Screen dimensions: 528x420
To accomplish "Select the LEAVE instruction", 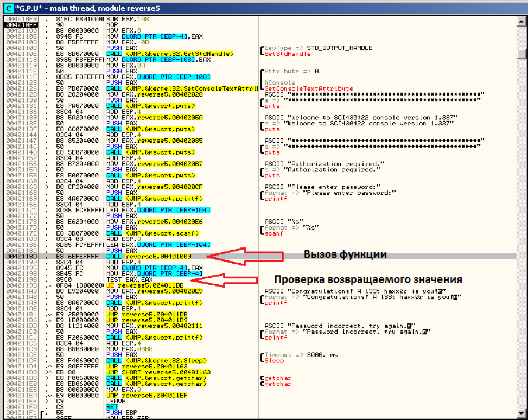I will point(116,401).
